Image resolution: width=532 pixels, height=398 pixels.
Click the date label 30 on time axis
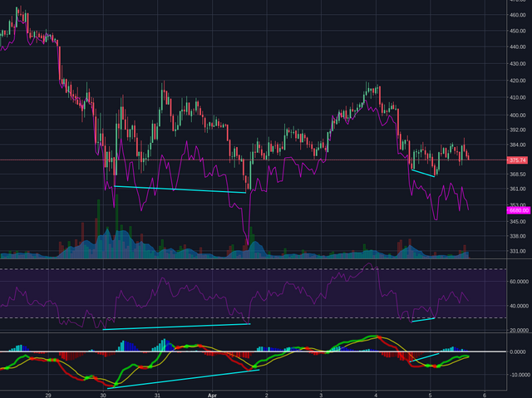[x=103, y=396]
